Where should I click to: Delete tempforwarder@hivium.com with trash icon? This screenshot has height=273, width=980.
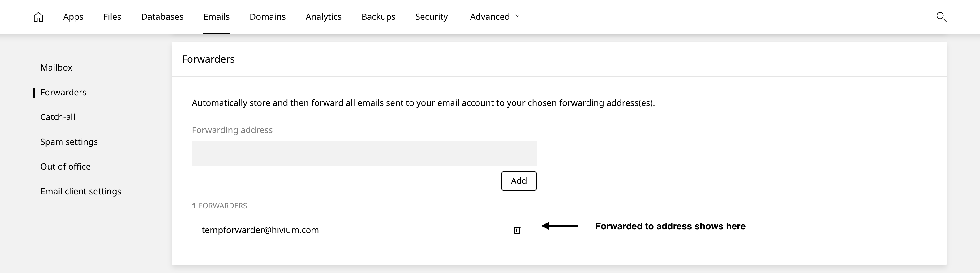[x=517, y=230]
